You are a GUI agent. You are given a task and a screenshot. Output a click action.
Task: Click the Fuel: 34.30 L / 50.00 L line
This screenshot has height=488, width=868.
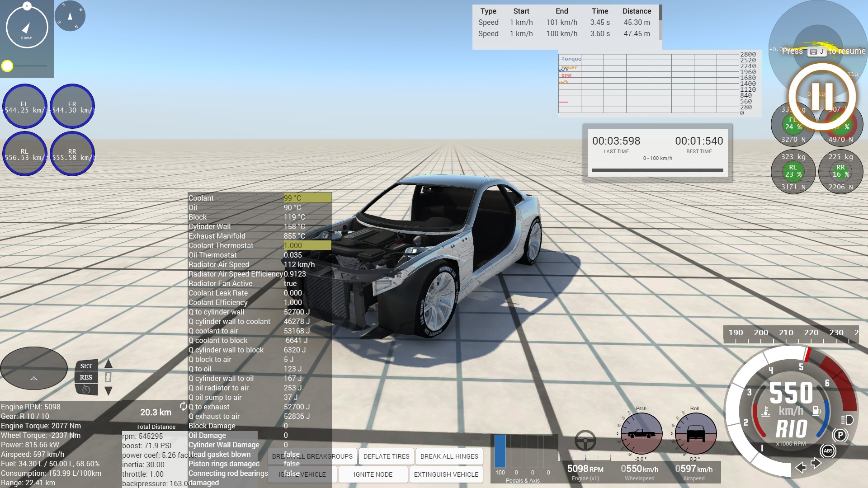pyautogui.click(x=50, y=464)
